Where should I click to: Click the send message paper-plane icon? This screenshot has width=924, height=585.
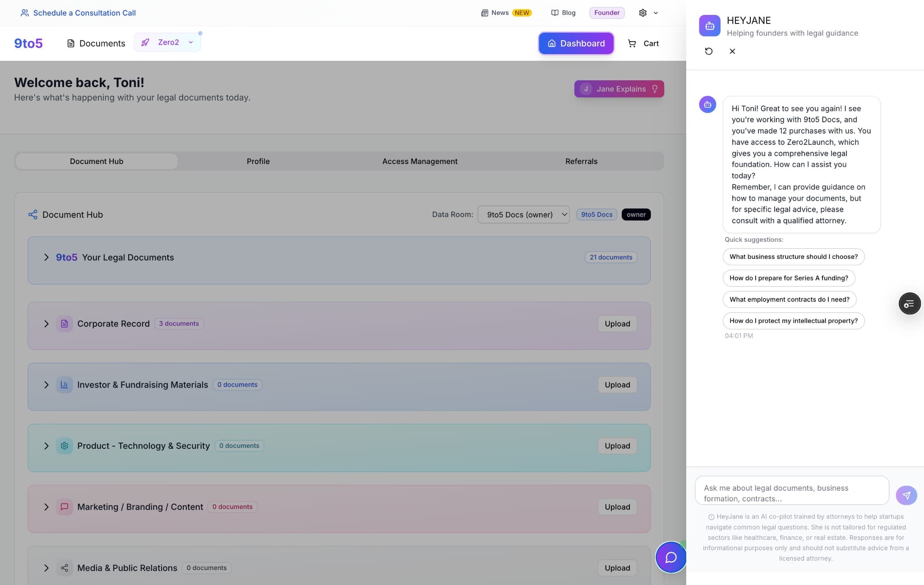(906, 495)
